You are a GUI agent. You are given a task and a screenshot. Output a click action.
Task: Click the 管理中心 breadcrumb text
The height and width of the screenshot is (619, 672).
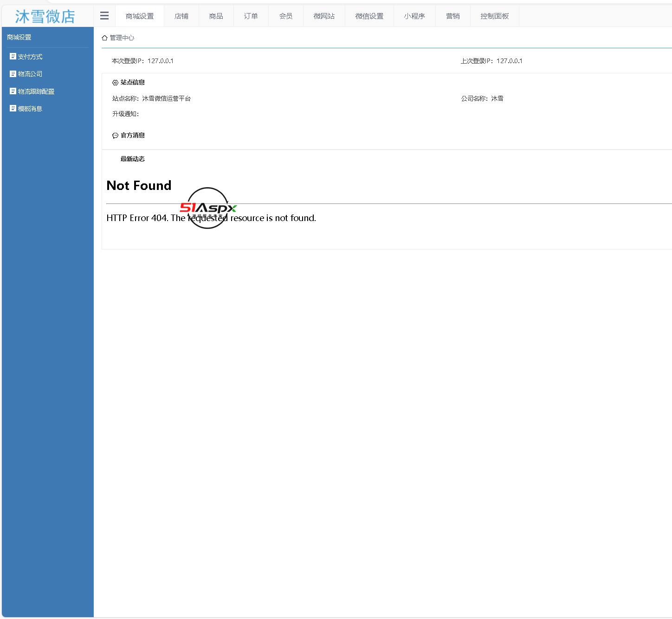coord(122,38)
